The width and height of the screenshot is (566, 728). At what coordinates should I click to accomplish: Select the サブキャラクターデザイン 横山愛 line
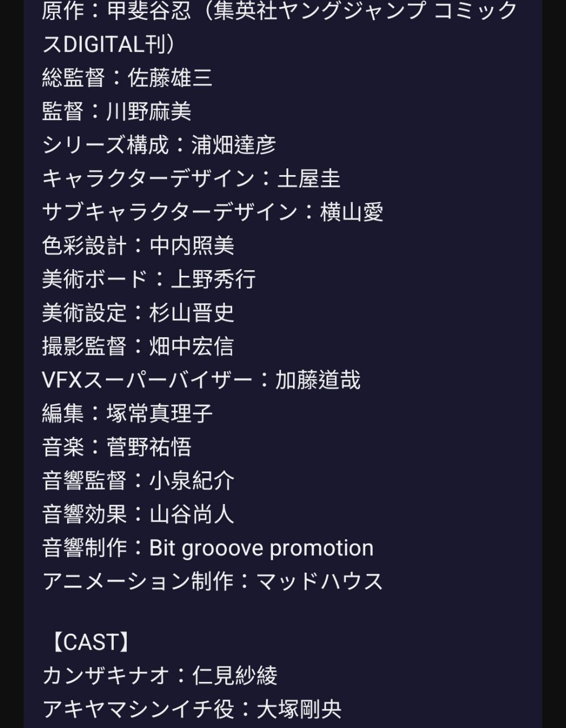[x=213, y=212]
